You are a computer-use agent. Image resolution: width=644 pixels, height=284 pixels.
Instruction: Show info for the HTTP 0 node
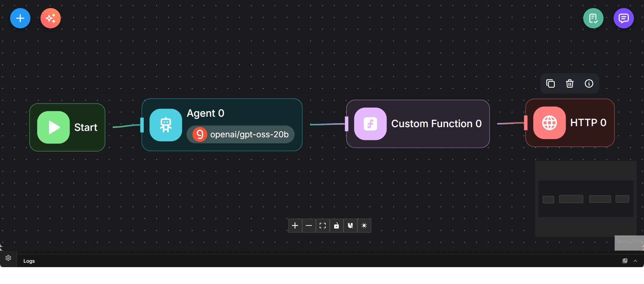click(589, 84)
